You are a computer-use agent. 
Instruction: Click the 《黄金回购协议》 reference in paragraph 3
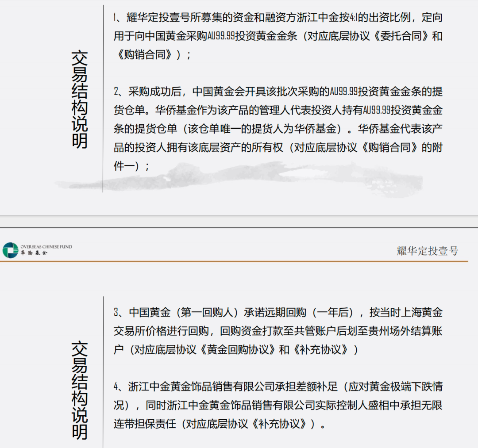tap(238, 350)
